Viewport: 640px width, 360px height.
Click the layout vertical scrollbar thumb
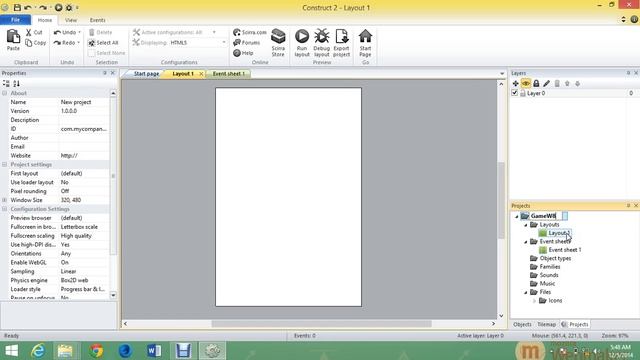[x=501, y=200]
